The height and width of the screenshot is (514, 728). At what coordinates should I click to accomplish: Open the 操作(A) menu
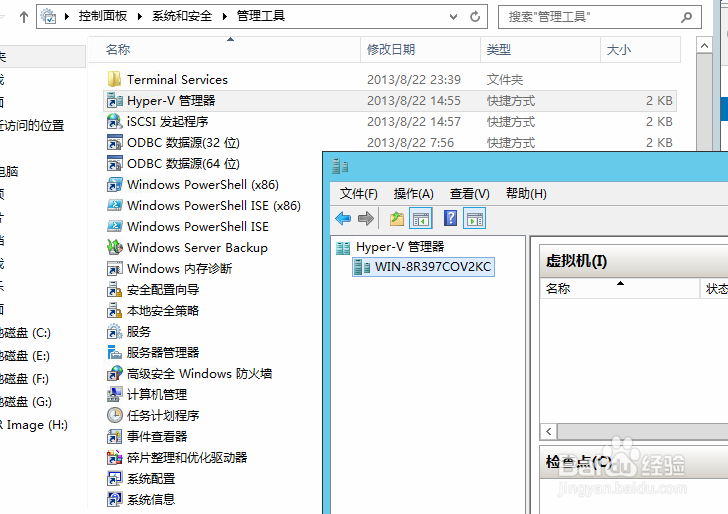pyautogui.click(x=413, y=194)
